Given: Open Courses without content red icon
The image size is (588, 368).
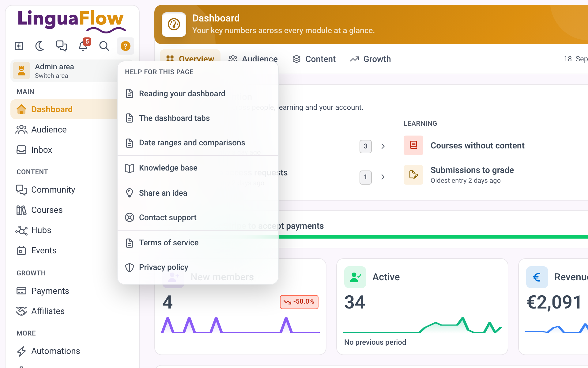Looking at the screenshot, I should tap(413, 145).
